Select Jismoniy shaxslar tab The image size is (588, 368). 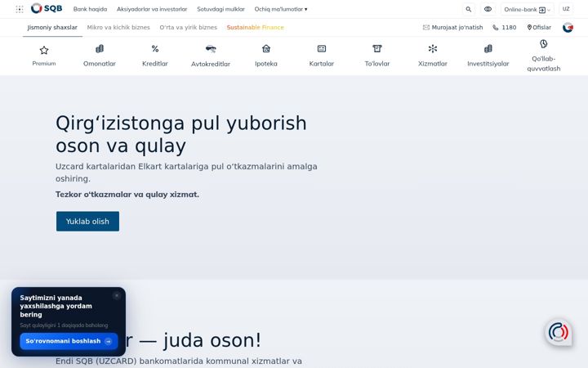[x=52, y=28]
